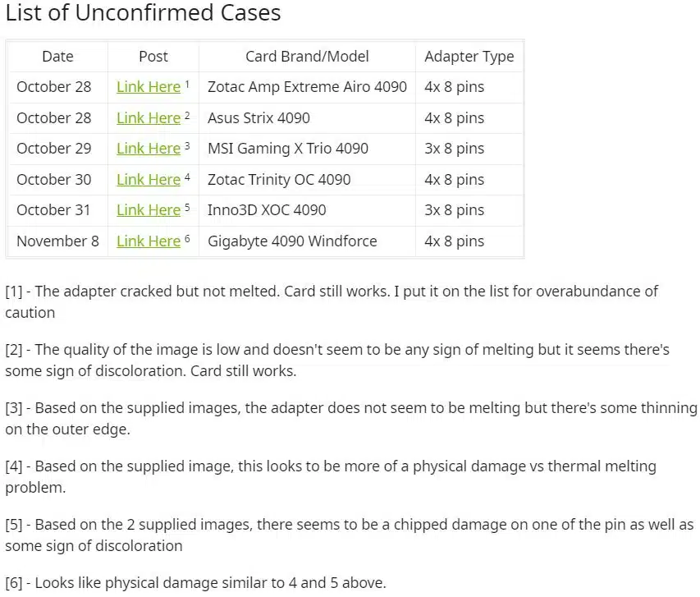Click the Post column header
Screen dimensions: 700x597
pyautogui.click(x=153, y=57)
